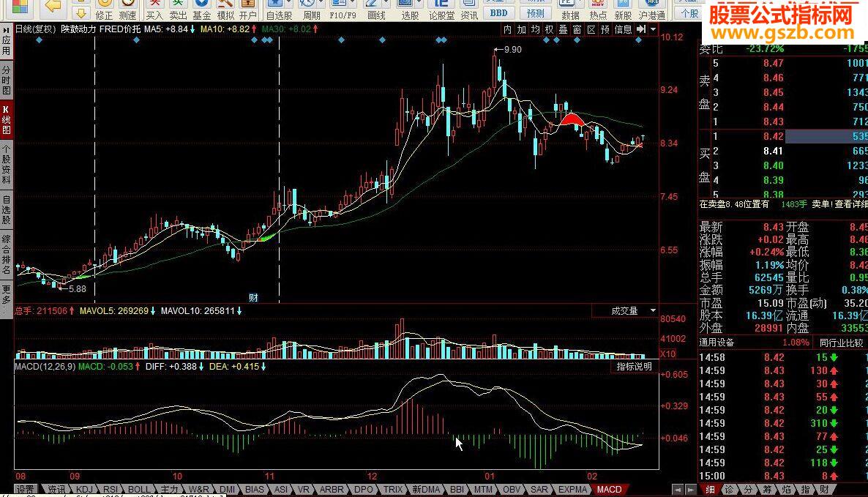This screenshot has height=497, width=868.
Task: Toggle the 权 adjustment option
Action: 549,29
